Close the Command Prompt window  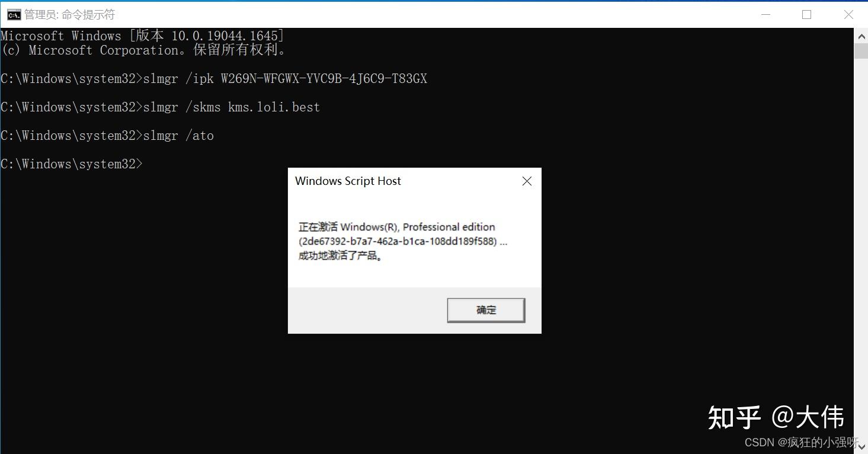pos(848,15)
